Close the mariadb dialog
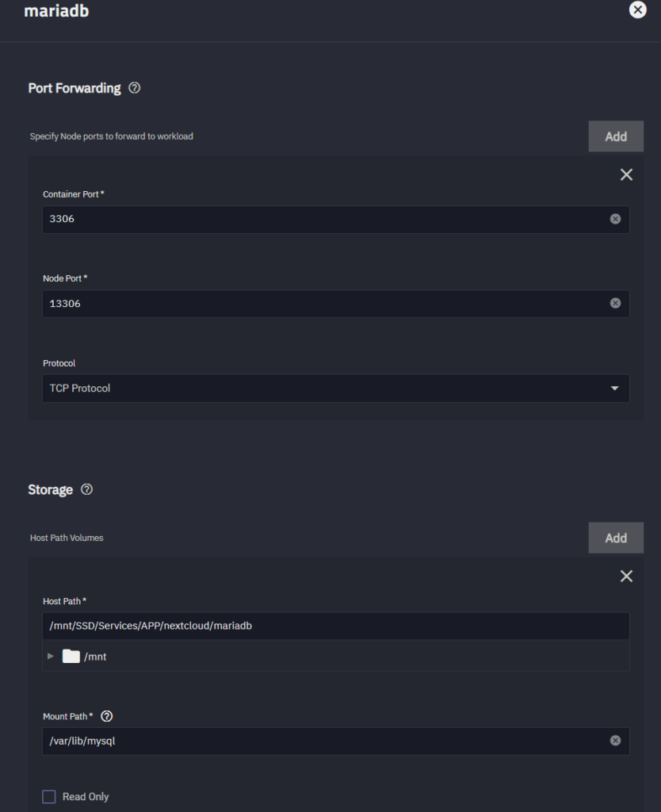 point(638,10)
